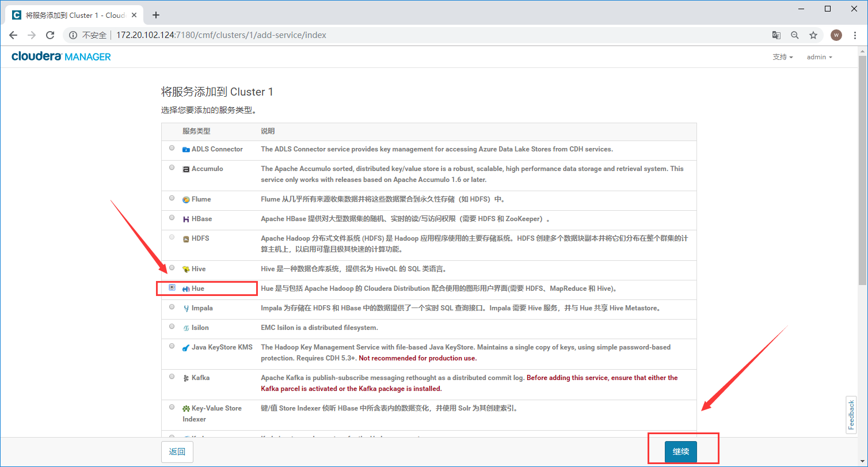This screenshot has width=868, height=467.
Task: Click the Hue service name
Action: tap(198, 288)
